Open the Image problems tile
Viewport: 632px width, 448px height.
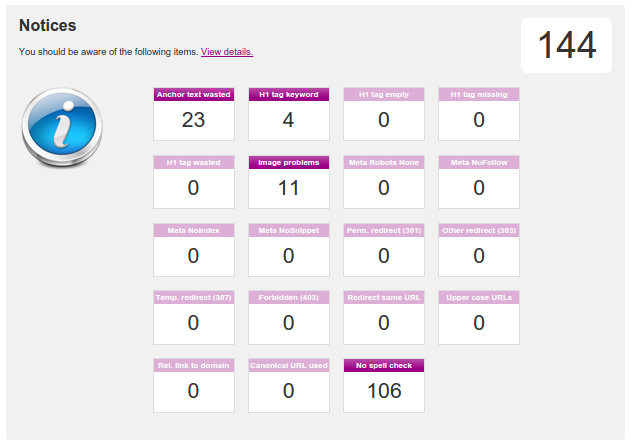289,182
